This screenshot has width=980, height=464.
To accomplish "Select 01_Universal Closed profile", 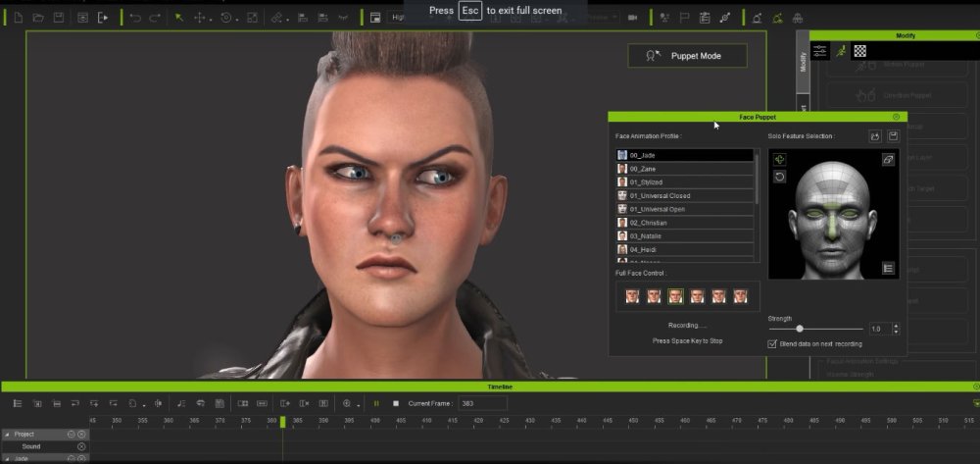I will tap(684, 196).
